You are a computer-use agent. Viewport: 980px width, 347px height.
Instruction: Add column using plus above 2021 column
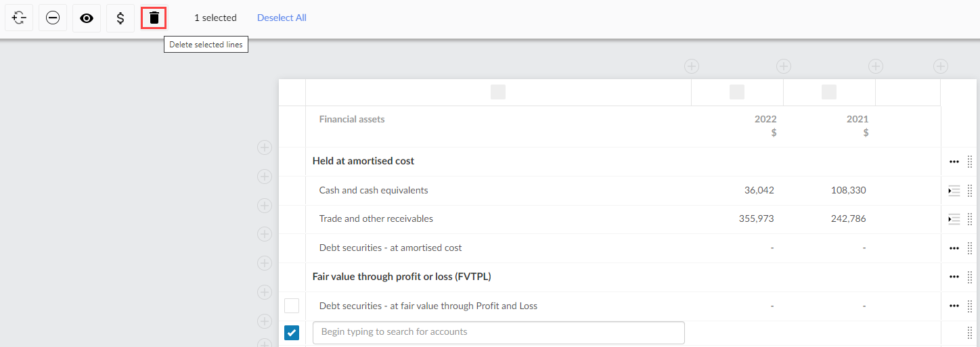coord(876,66)
